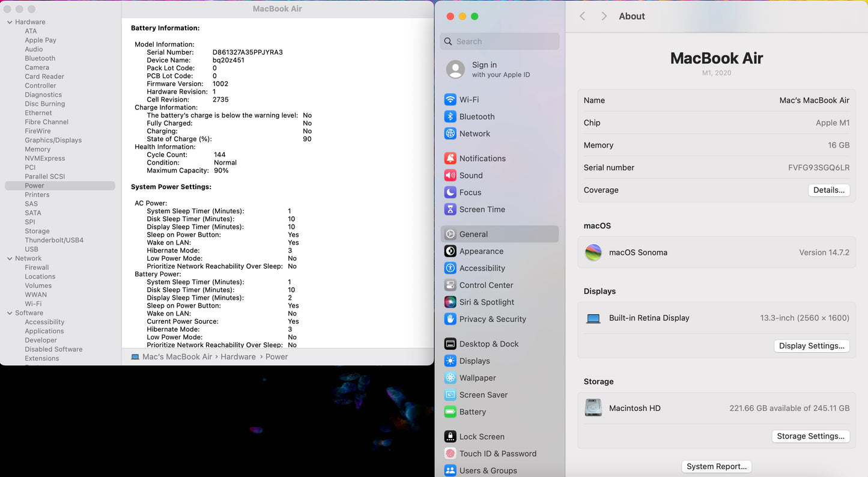Select Siri & Spotlight icon
This screenshot has width=868, height=477.
[450, 302]
